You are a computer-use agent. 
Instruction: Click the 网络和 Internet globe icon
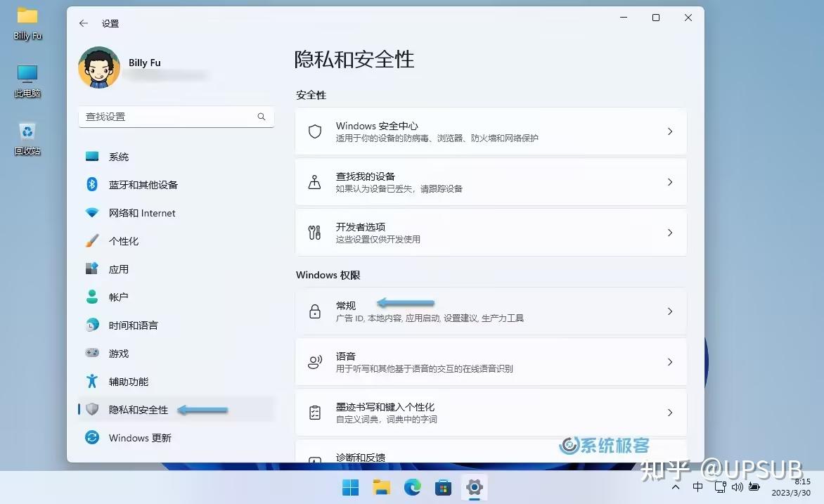94,212
